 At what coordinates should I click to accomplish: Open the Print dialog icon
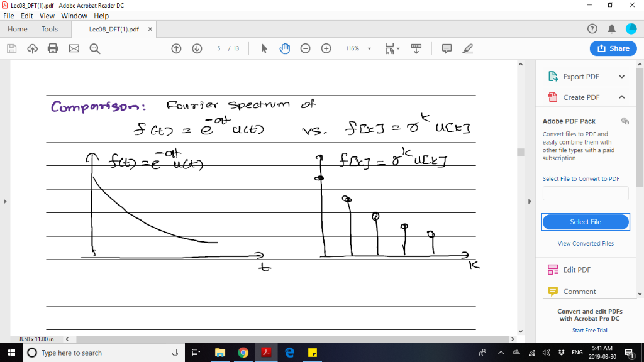click(x=53, y=48)
